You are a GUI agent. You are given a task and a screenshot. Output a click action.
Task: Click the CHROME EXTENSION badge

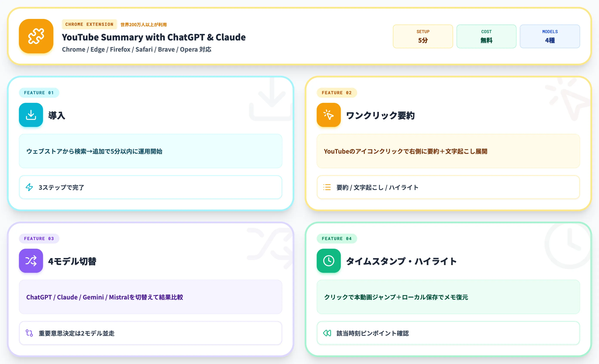click(x=89, y=24)
